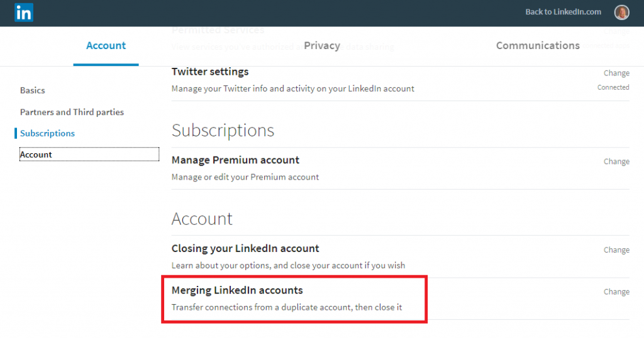Image resolution: width=644 pixels, height=338 pixels.
Task: Switch to the Privacy tab
Action: click(x=321, y=45)
